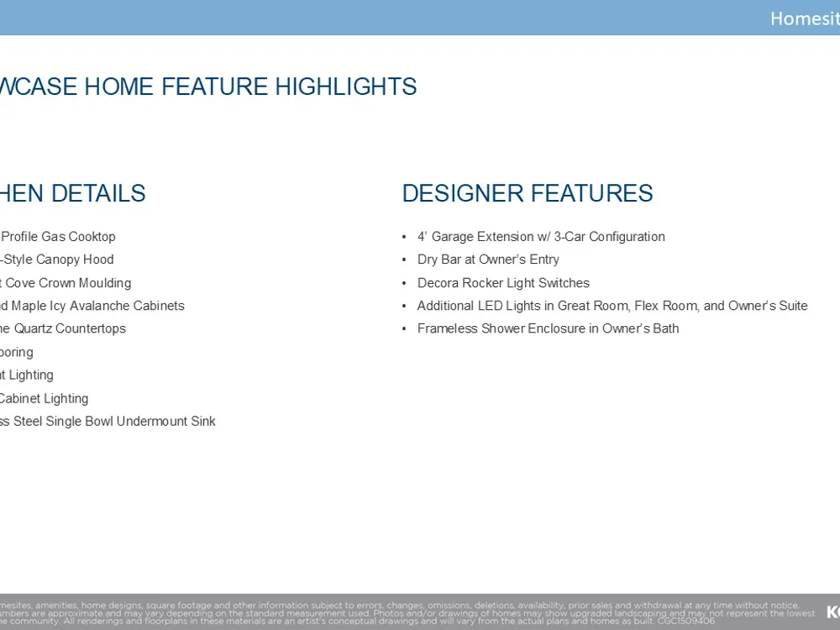Screen dimensions: 840x630
Task: Click the Profile Gas Cooktop list item
Action: click(x=58, y=237)
